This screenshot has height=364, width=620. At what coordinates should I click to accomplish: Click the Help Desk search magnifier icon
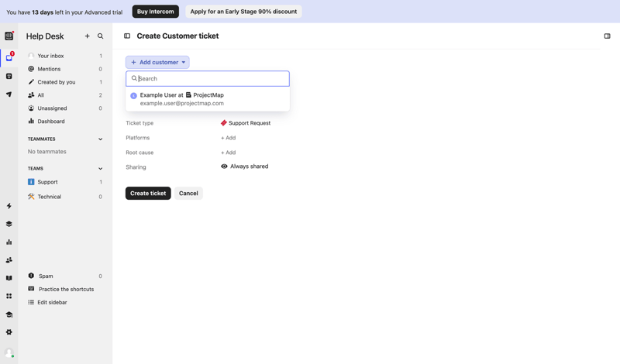tap(101, 36)
